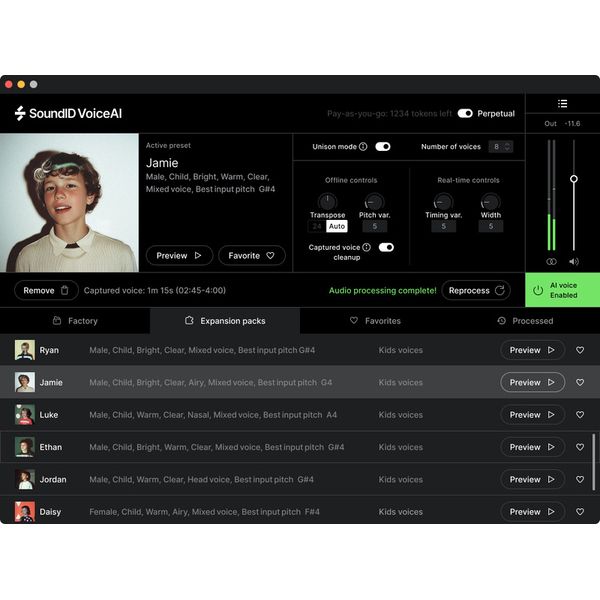Reprocess the audio
The width and height of the screenshot is (600, 600).
476,290
